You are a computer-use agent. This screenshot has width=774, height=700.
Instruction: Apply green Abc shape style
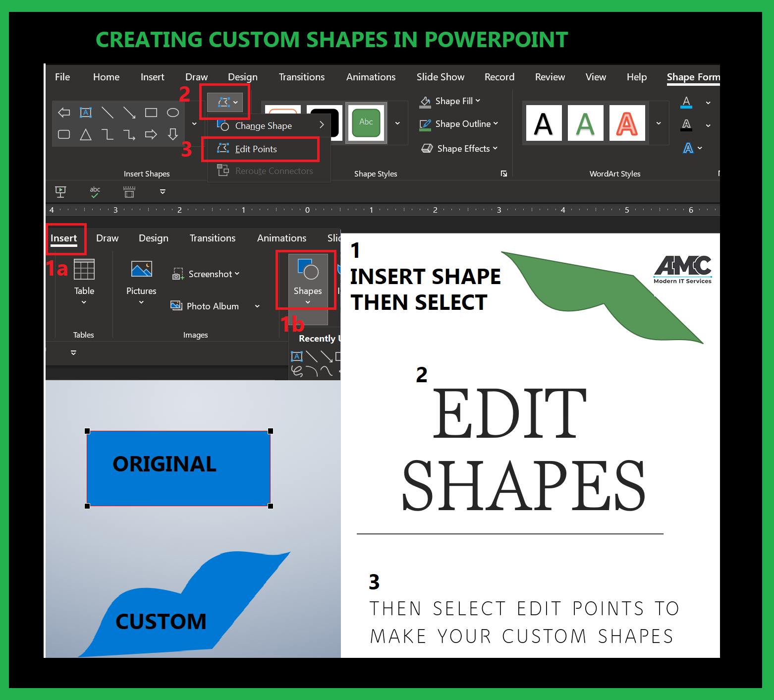tap(366, 123)
